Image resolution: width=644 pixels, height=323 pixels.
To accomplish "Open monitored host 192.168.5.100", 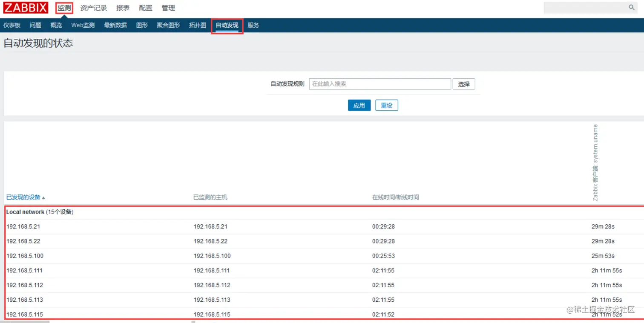I will pyautogui.click(x=212, y=256).
